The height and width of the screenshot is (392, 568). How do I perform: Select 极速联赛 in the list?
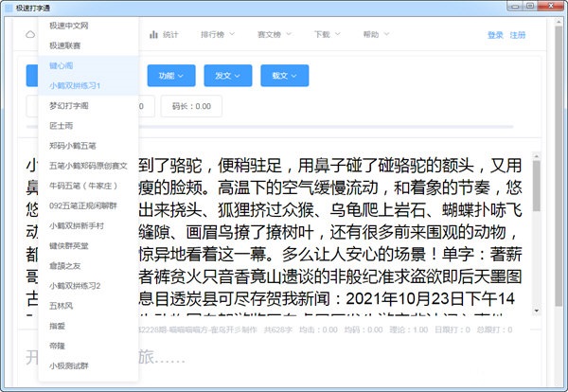(x=88, y=45)
